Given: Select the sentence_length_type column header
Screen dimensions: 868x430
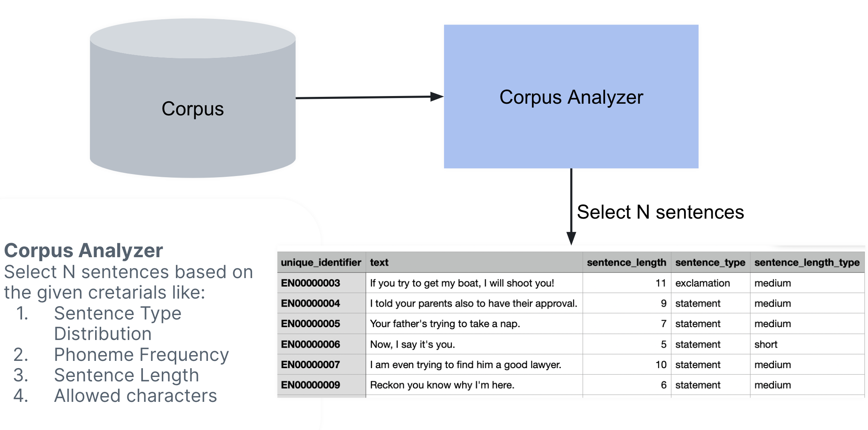Looking at the screenshot, I should (807, 262).
